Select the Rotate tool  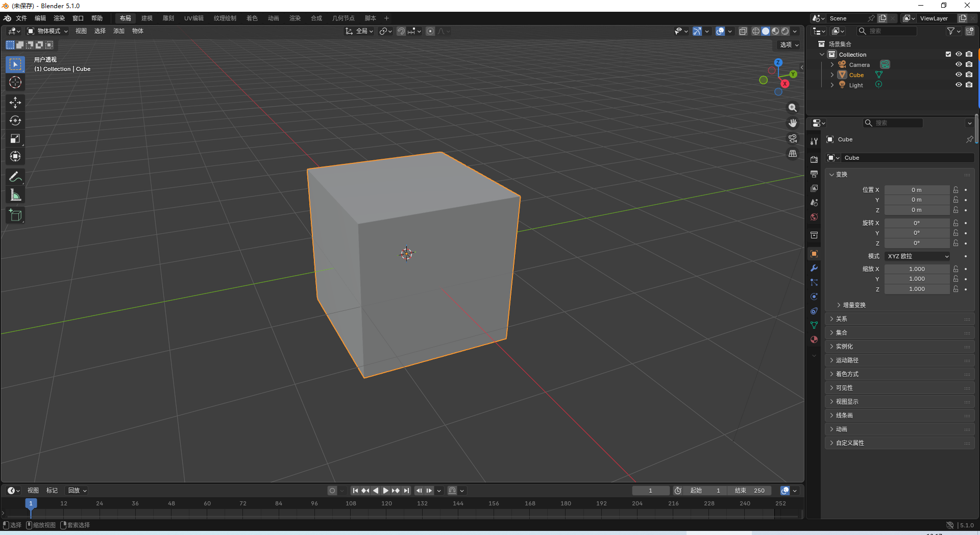point(15,120)
